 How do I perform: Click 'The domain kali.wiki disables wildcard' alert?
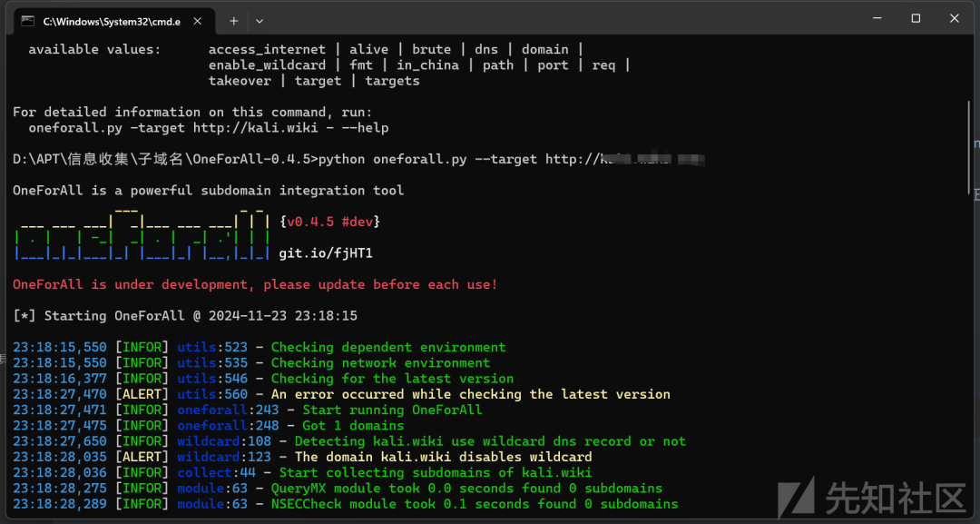[443, 457]
